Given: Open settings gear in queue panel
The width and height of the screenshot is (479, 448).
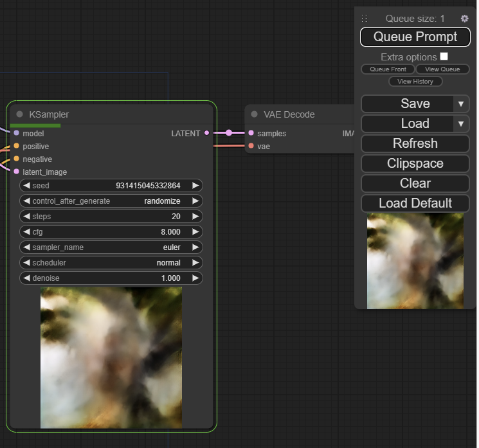Looking at the screenshot, I should pos(464,19).
